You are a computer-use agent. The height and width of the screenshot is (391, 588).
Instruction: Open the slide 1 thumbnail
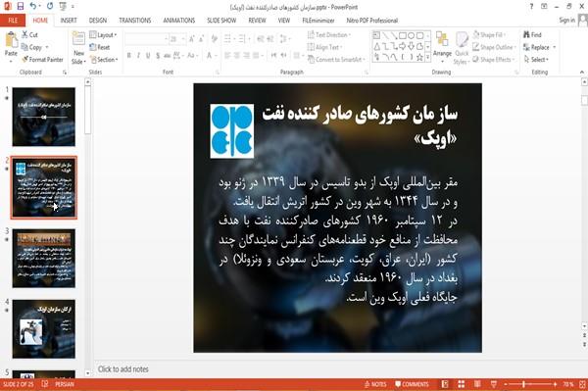[44, 117]
